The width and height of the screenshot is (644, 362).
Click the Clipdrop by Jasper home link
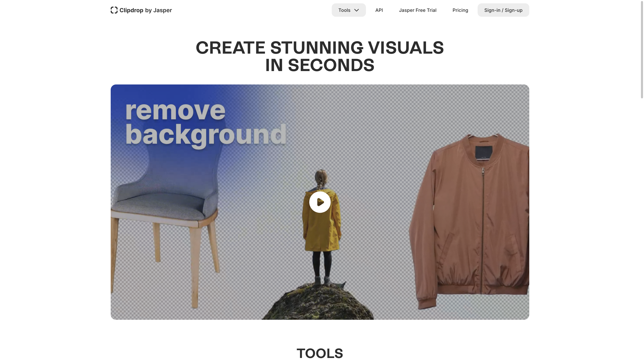tap(141, 10)
